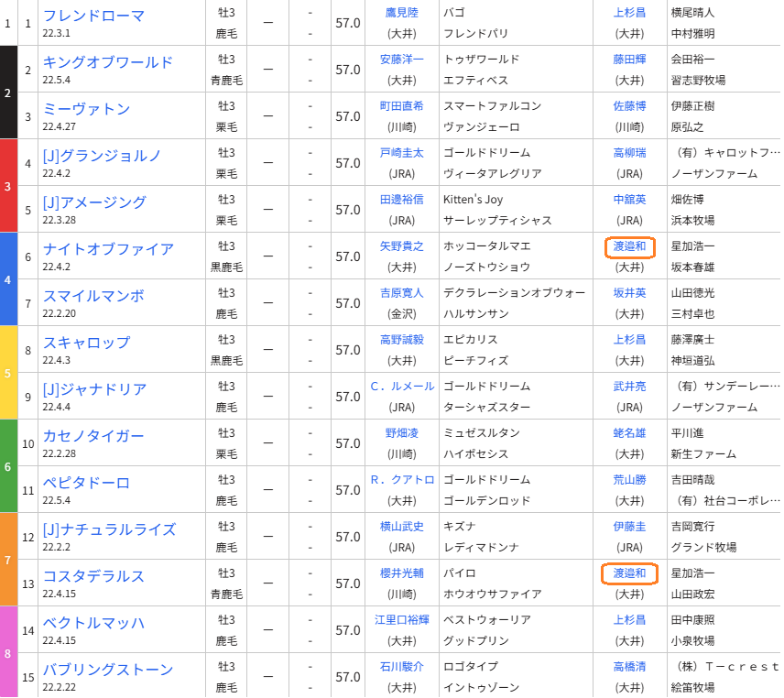Open trainer 武井亮 link
784x698 pixels.
coord(629,386)
